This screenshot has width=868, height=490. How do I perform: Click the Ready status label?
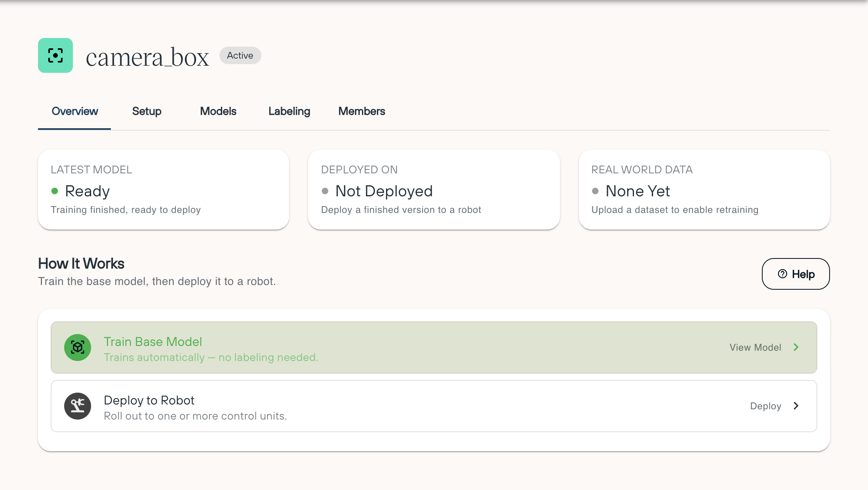pos(87,191)
